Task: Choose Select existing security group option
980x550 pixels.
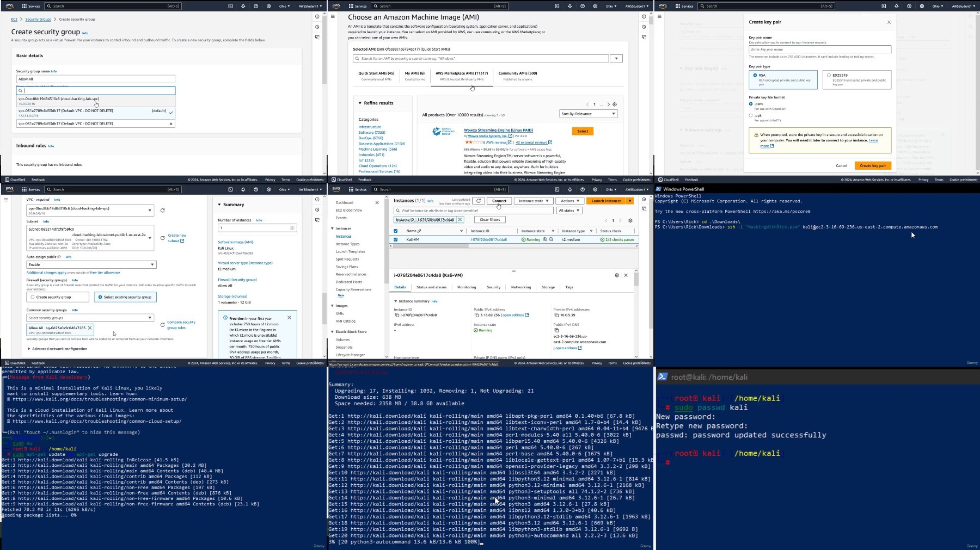Action: pos(100,297)
